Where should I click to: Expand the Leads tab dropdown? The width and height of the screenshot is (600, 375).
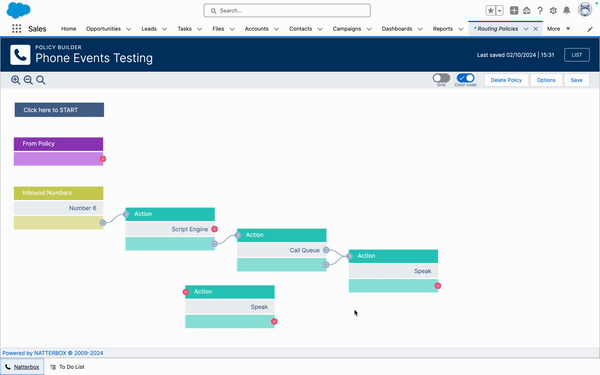[x=165, y=29]
